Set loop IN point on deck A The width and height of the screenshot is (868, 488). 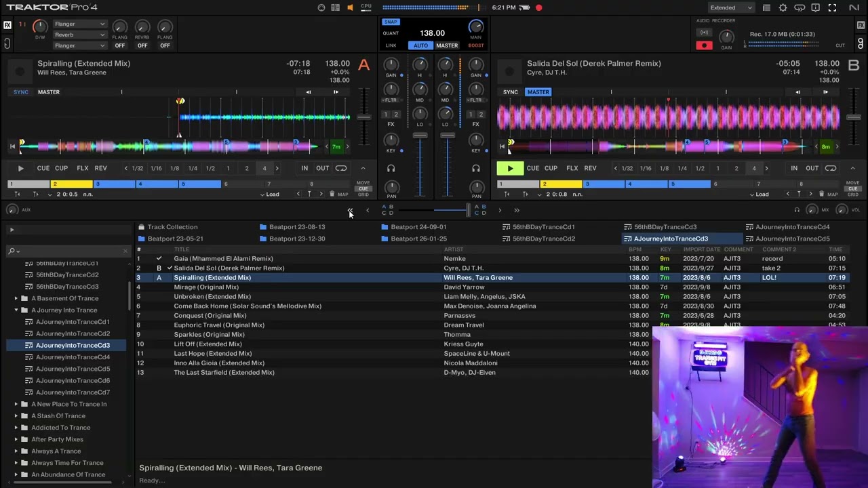[x=304, y=168]
